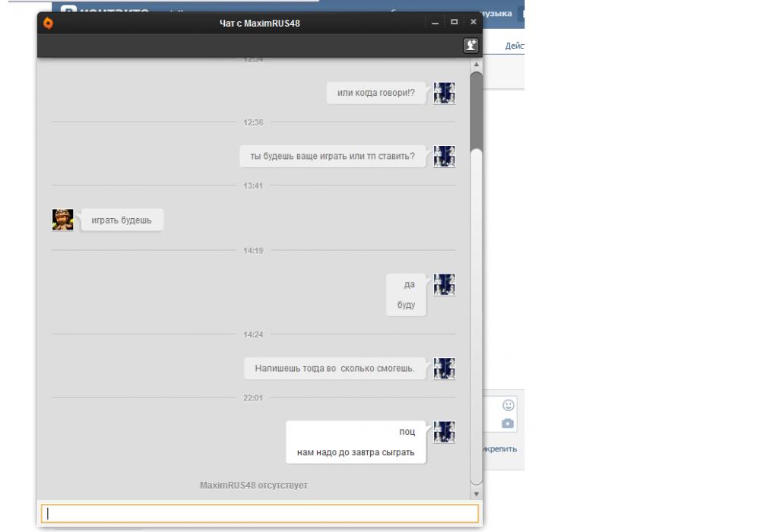Image resolution: width=760 pixels, height=532 pixels.
Task: Click the camera photo icon in VK
Action: tap(508, 423)
